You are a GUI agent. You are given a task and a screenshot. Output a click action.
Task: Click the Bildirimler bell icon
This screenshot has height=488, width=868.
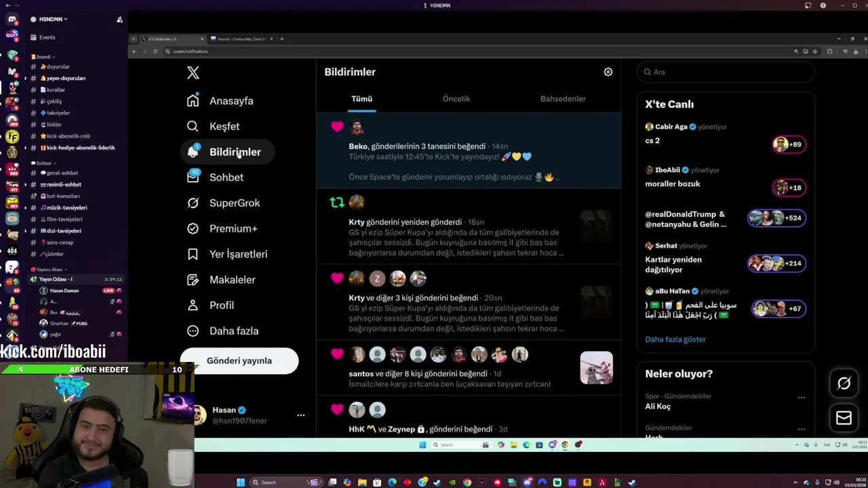tap(193, 152)
